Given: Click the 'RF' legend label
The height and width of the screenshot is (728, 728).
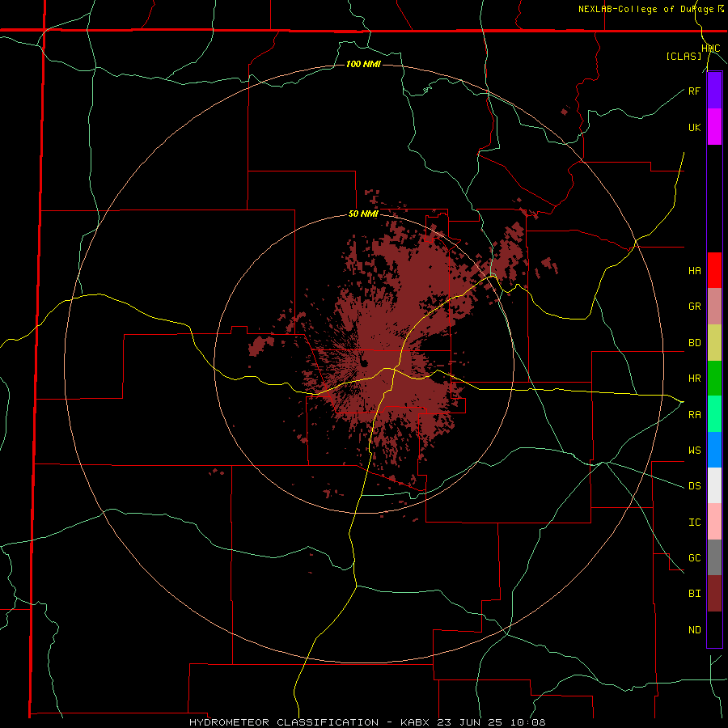Looking at the screenshot, I should (x=694, y=91).
